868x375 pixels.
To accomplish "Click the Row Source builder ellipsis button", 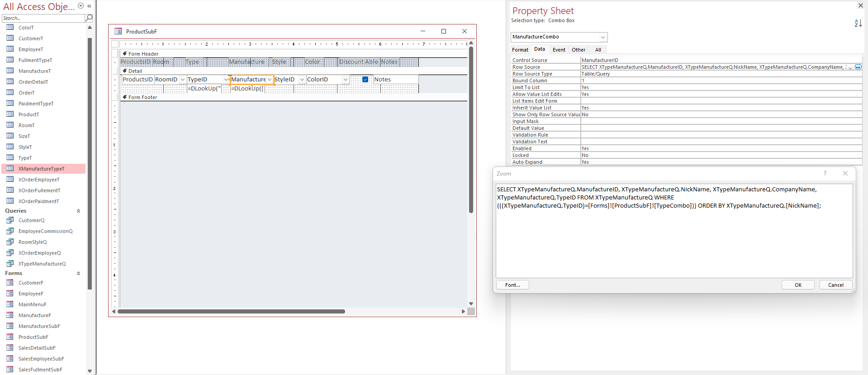I will click(x=858, y=67).
